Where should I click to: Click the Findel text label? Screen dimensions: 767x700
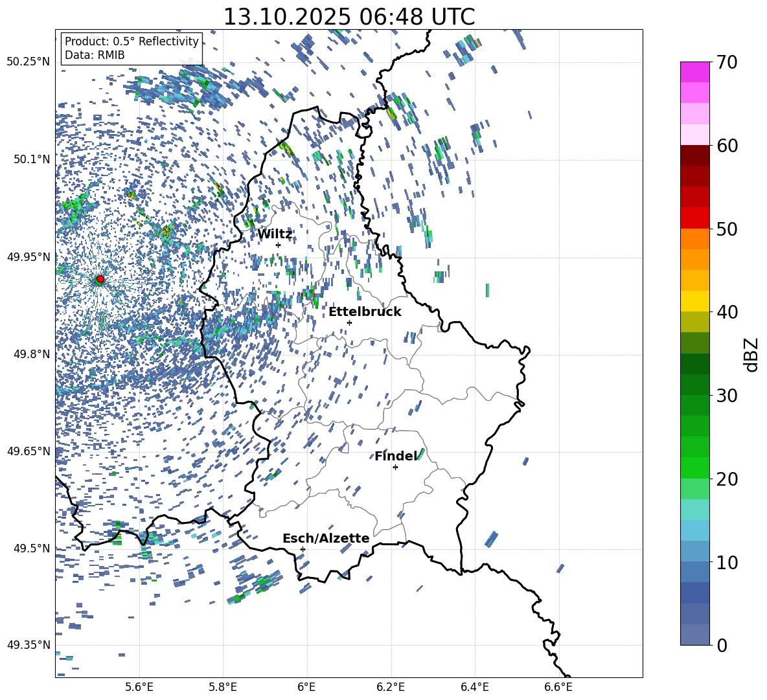(x=396, y=456)
